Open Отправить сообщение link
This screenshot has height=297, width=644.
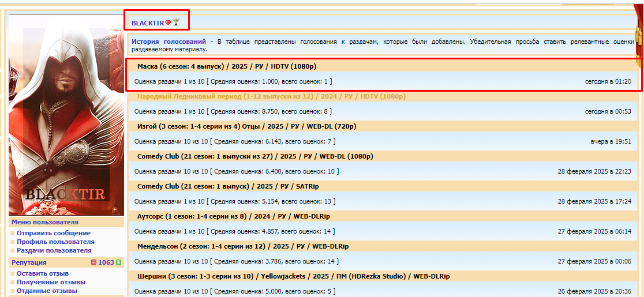tap(54, 233)
